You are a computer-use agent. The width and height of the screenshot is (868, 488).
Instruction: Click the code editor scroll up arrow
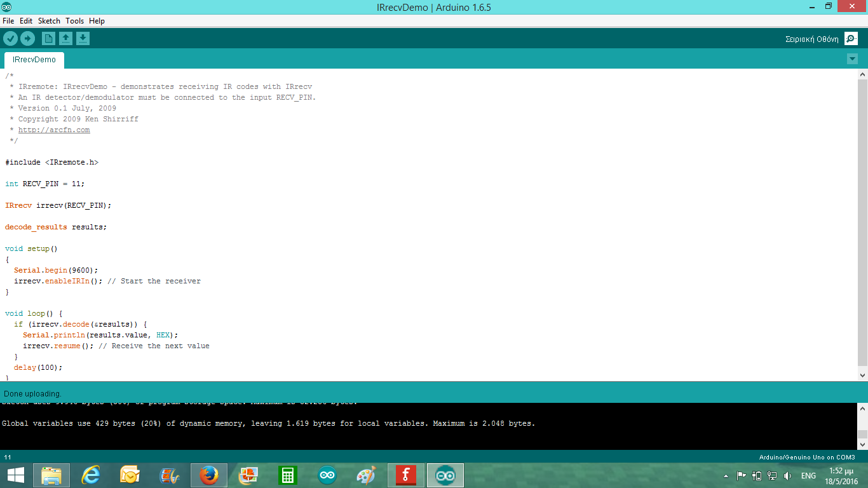click(x=862, y=74)
